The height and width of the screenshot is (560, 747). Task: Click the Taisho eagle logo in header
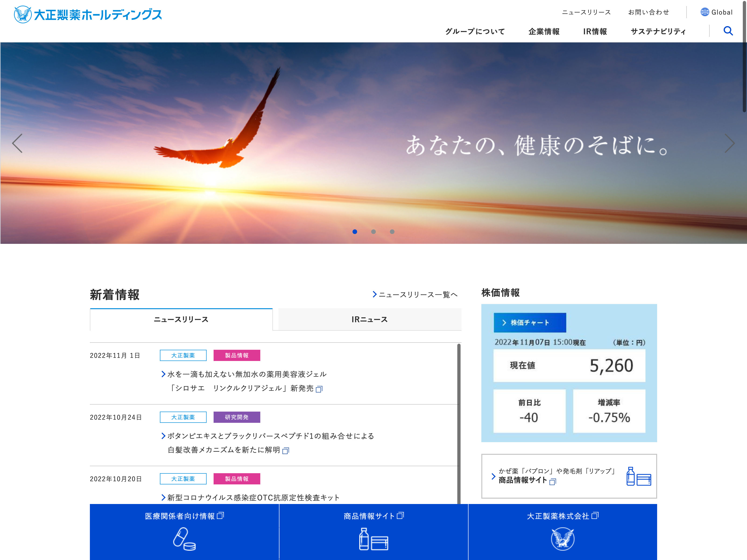pos(23,14)
